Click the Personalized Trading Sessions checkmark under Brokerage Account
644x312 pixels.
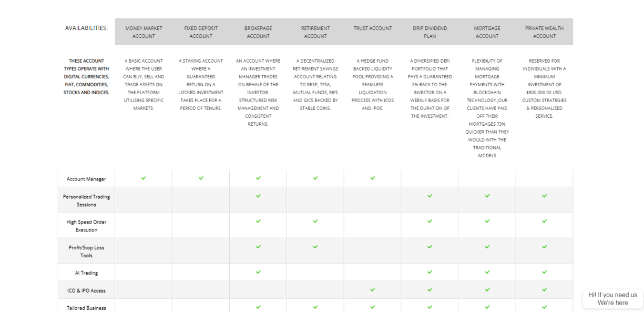coord(258,196)
